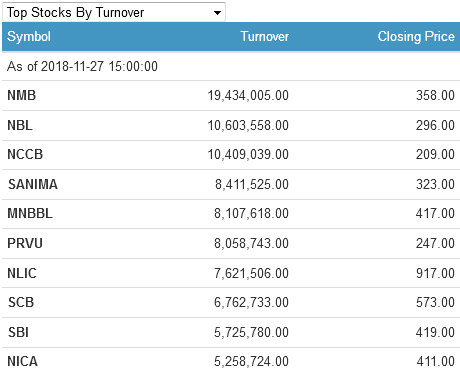
Task: Click SANIMA turnover value 8,411,525.00
Action: [252, 184]
